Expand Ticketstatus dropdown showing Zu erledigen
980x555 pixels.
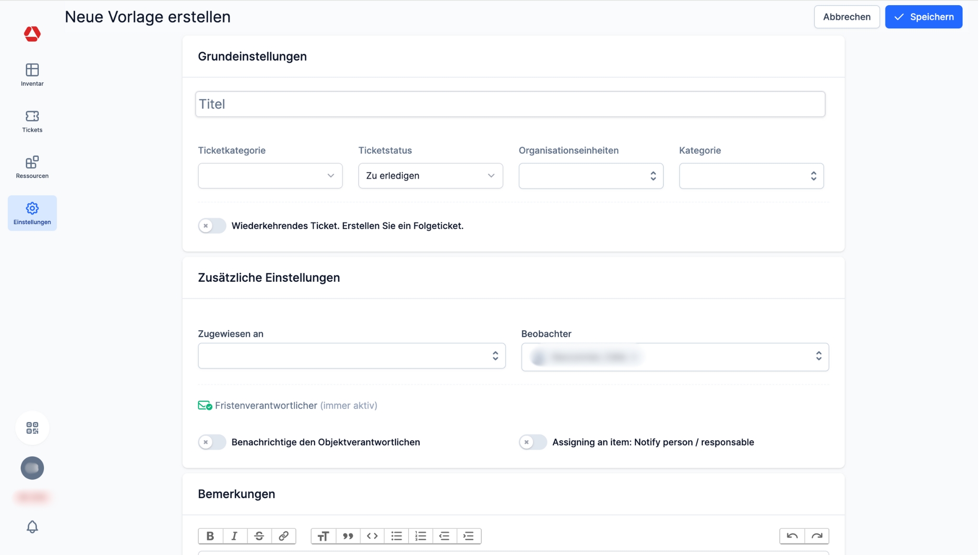[430, 176]
